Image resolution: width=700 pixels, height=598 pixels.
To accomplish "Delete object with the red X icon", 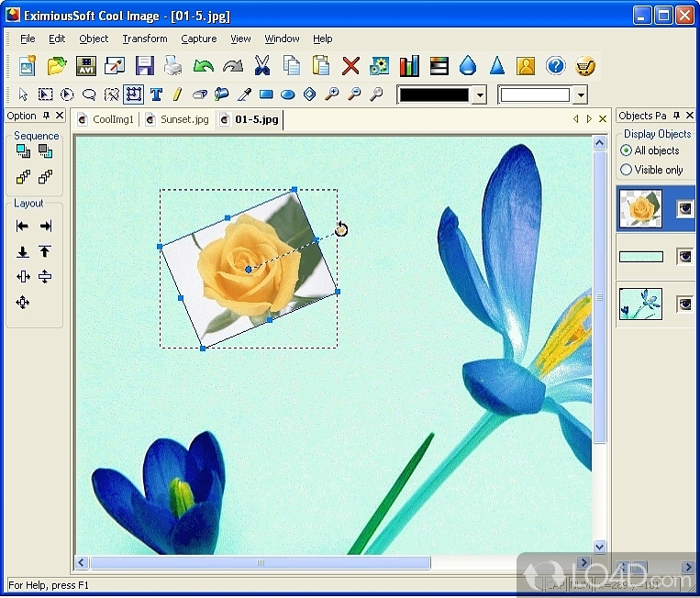I will click(x=350, y=66).
